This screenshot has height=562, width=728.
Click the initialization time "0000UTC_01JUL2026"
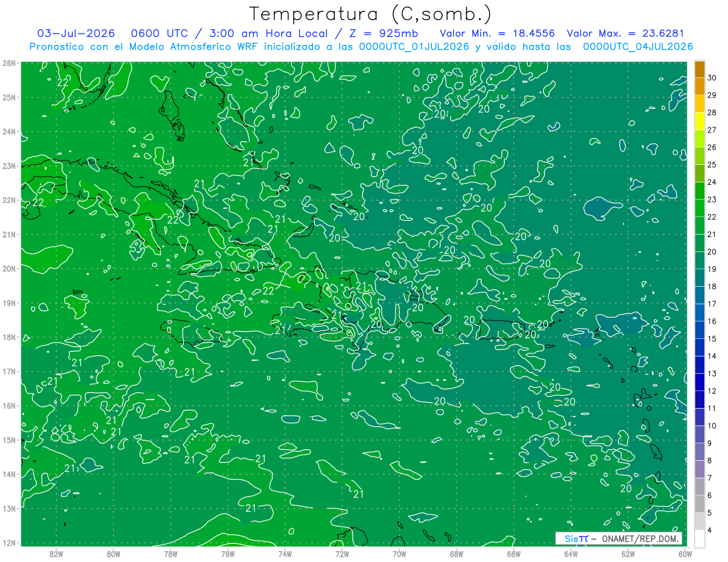tap(414, 46)
